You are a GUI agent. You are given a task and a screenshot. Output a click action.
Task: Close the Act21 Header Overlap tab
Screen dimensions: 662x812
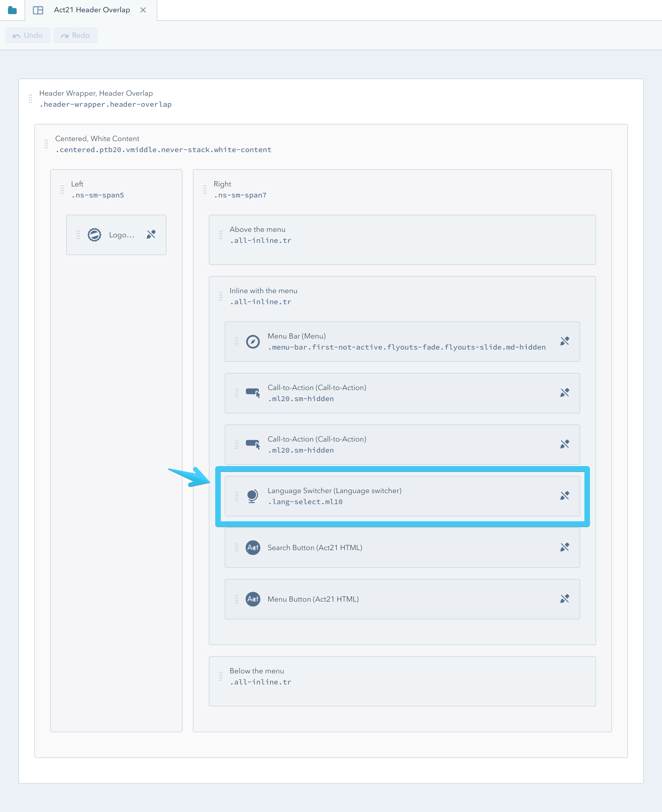[x=143, y=10]
